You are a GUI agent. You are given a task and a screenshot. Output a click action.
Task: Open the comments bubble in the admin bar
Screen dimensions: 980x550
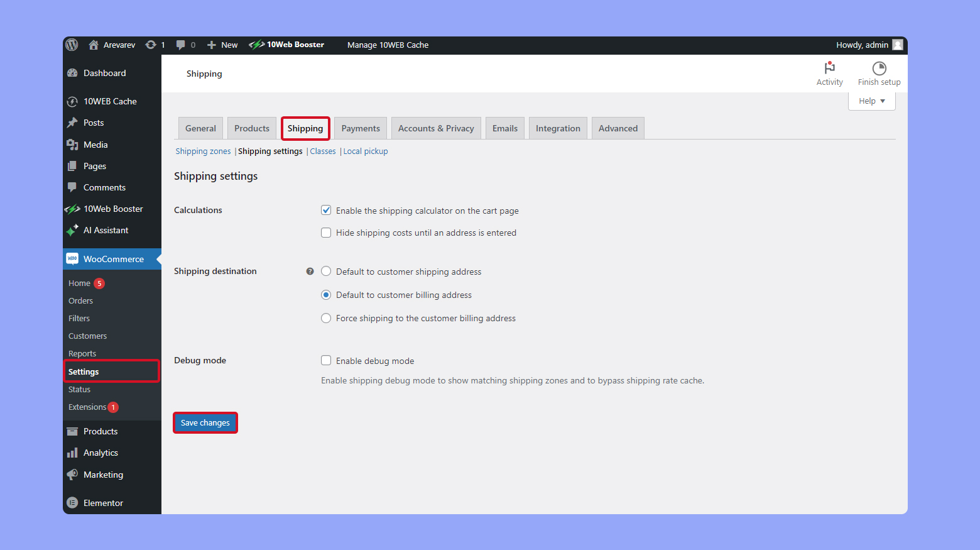click(x=181, y=45)
